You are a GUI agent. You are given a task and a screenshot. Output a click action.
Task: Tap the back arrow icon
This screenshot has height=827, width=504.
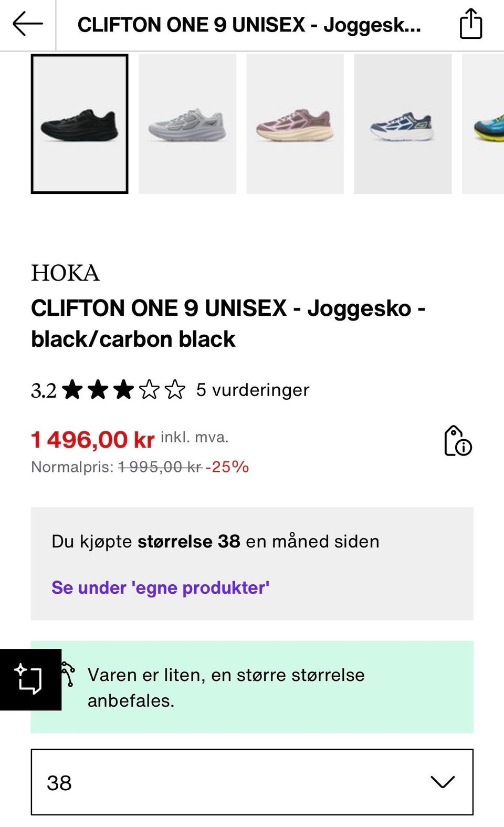pos(27,25)
